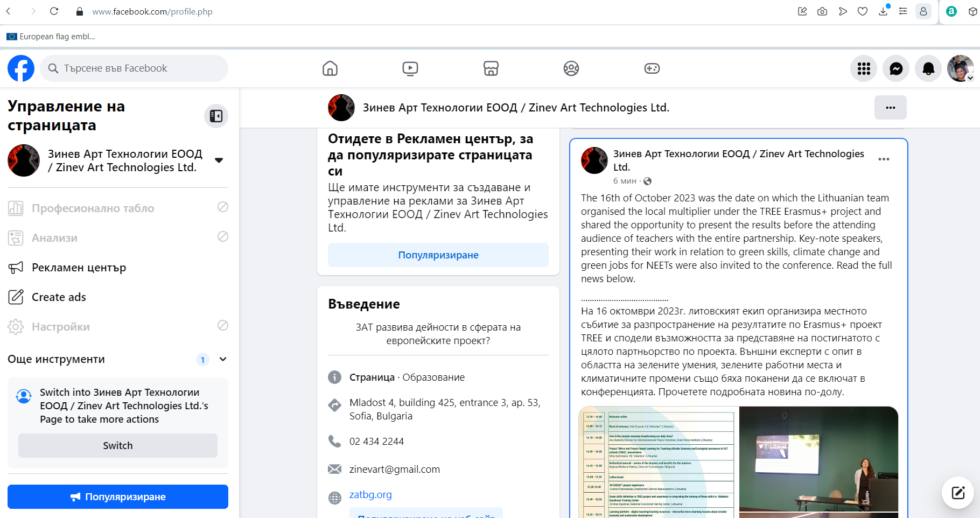
Task: Click phone number 02 434 2244
Action: 376,442
